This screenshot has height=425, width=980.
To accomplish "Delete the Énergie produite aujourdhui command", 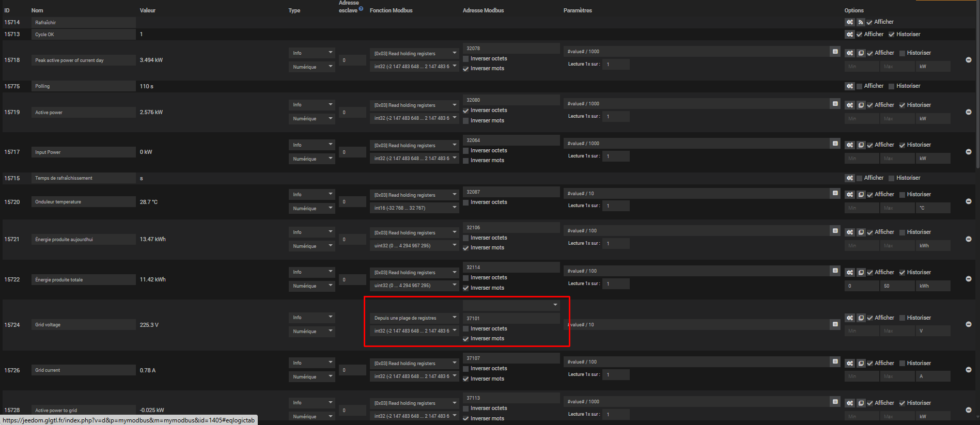I will [969, 239].
